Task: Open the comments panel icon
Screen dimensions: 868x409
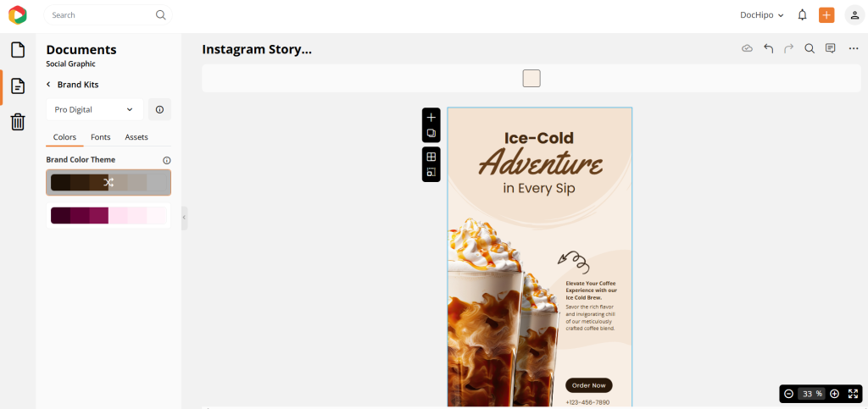Action: pyautogui.click(x=831, y=48)
